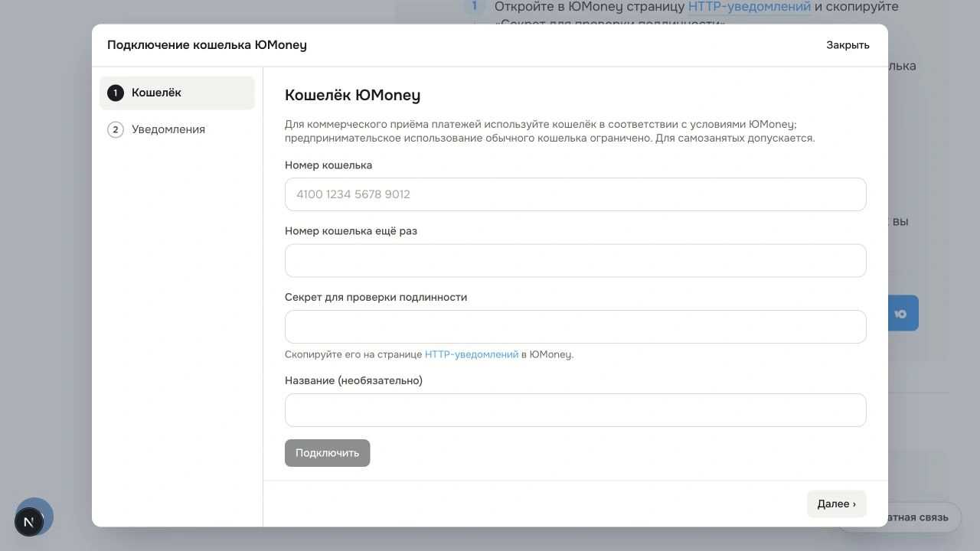Click the Номер кошелька ещё раз label

point(351,231)
